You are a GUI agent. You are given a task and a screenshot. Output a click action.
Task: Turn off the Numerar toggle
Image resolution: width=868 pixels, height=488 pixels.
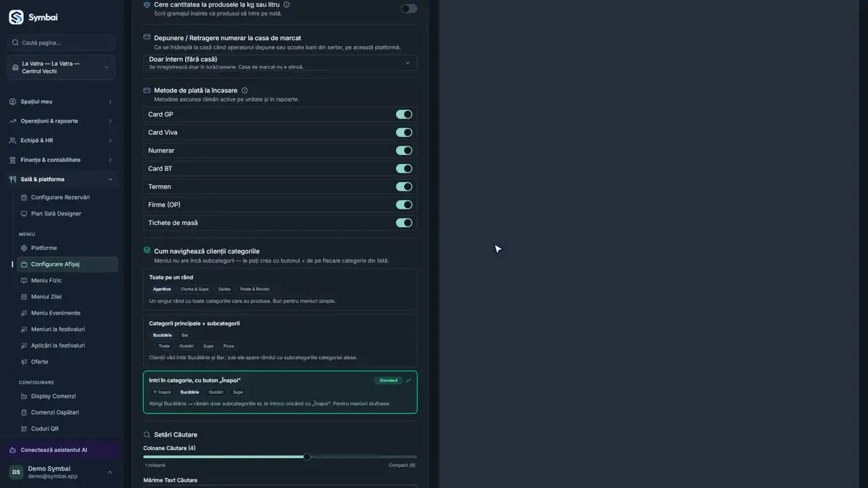[x=404, y=150]
